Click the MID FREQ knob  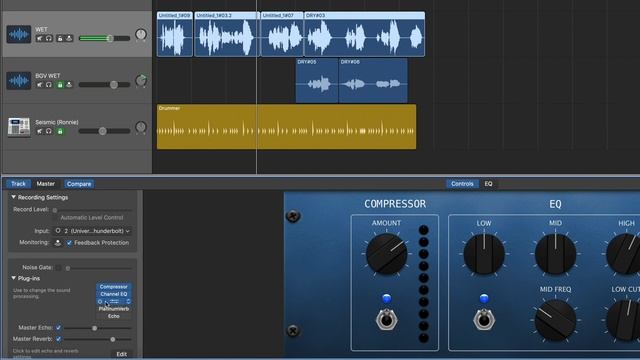click(x=556, y=320)
